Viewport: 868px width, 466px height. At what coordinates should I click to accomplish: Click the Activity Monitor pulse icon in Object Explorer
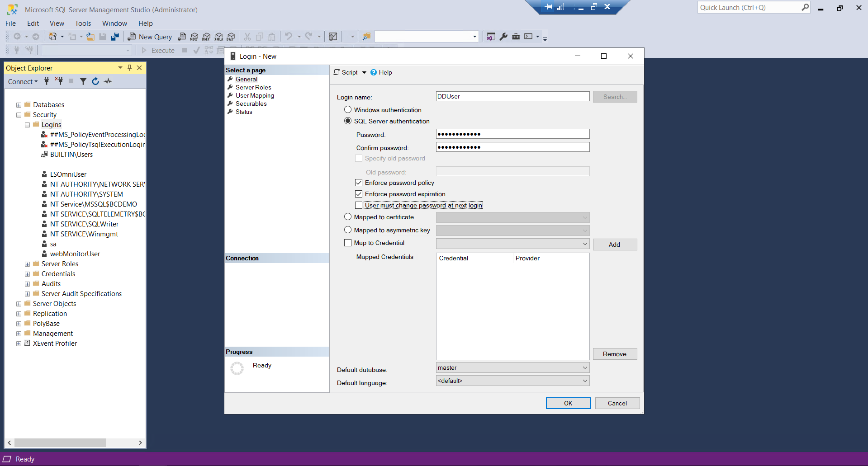pos(108,81)
